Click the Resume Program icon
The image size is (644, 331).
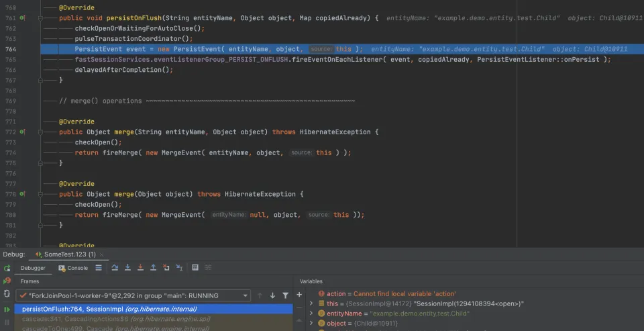(x=7, y=310)
